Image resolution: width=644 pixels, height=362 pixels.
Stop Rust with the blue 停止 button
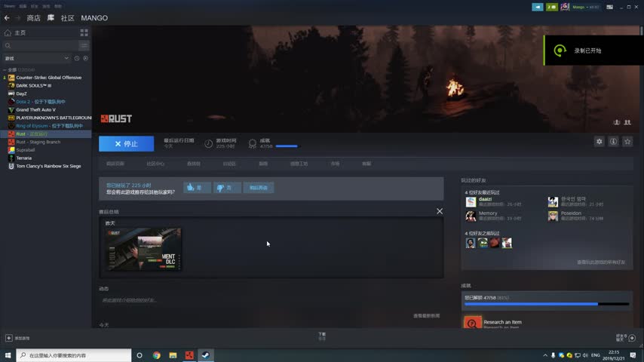coord(126,143)
